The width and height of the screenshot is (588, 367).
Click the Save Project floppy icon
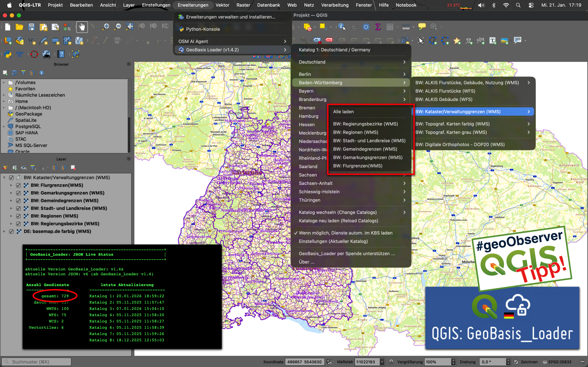(x=31, y=27)
